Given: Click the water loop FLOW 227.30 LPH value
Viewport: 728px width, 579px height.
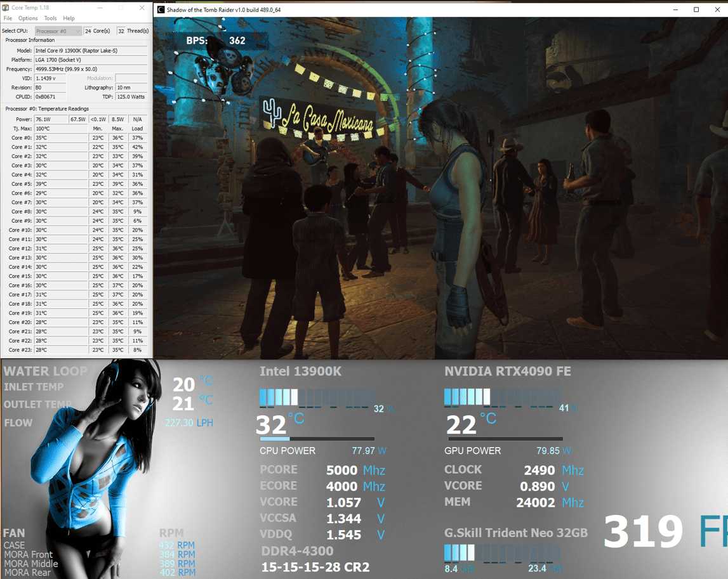Looking at the screenshot, I should [x=189, y=423].
